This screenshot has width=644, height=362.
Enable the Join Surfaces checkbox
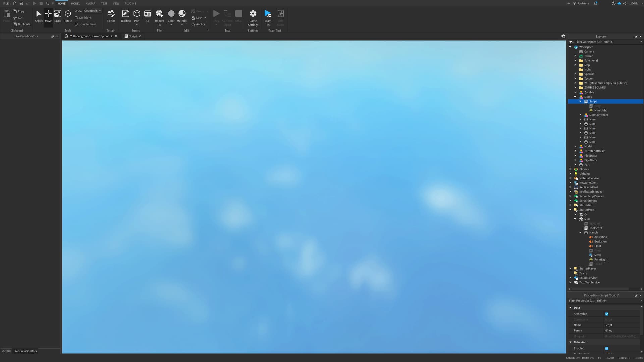click(76, 24)
